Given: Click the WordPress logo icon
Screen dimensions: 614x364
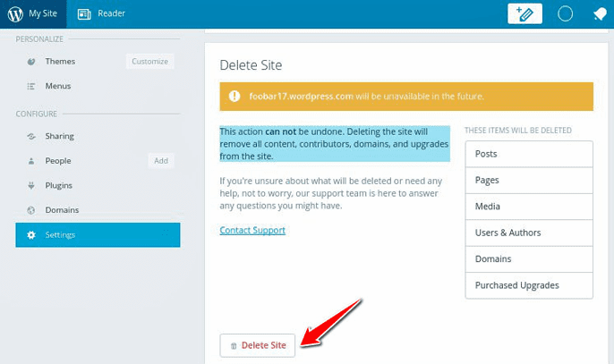Looking at the screenshot, I should 15,13.
